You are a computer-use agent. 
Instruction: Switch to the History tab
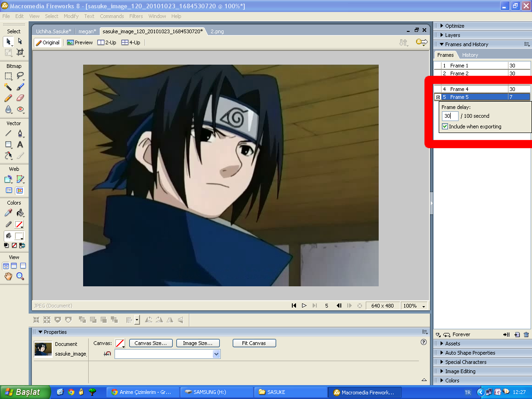pyautogui.click(x=470, y=55)
